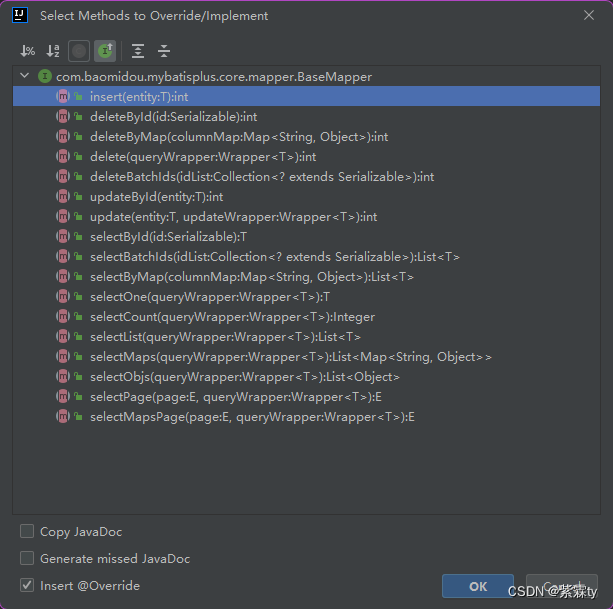The image size is (613, 609).
Task: Sort methods alphabetically
Action: click(53, 51)
